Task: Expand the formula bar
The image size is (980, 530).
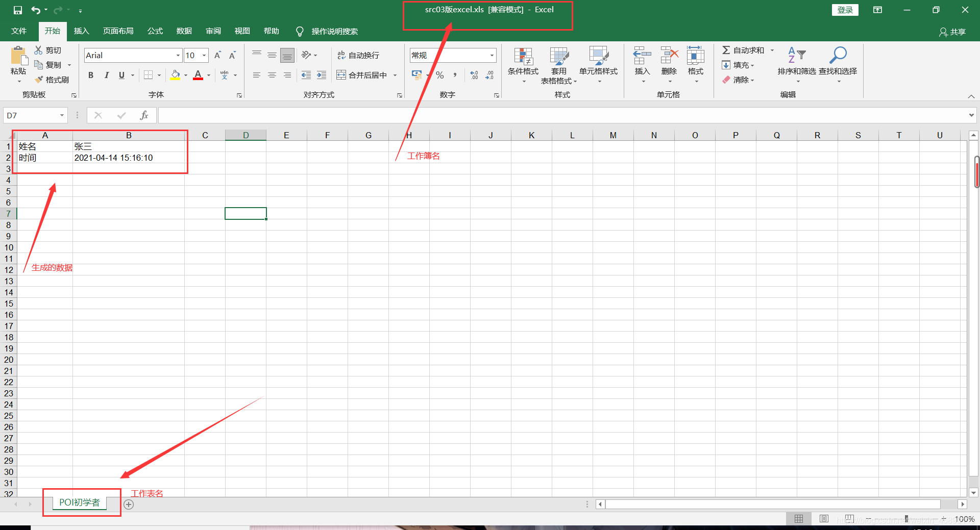Action: coord(971,115)
